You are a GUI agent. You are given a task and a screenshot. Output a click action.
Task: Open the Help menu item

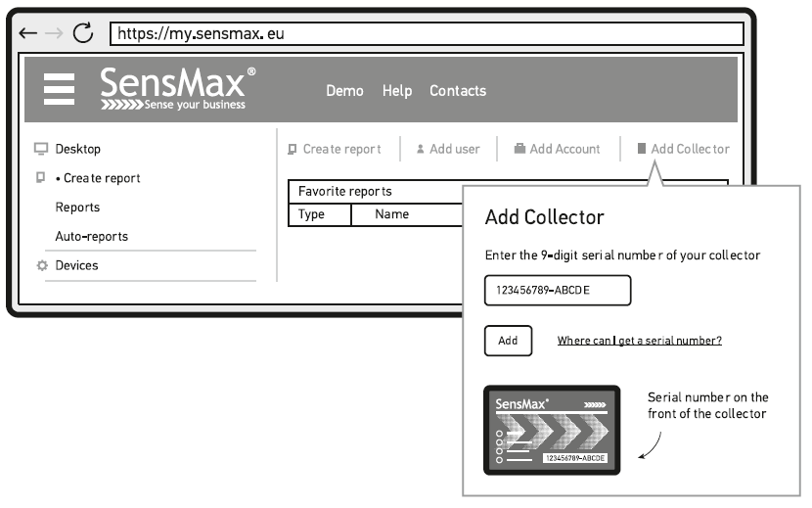397,91
